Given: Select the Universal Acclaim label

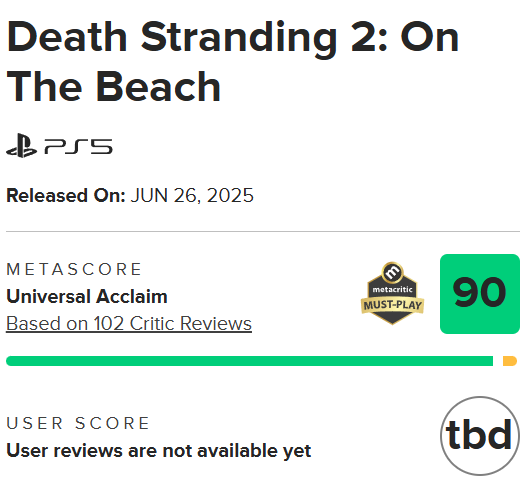Looking at the screenshot, I should (87, 297).
